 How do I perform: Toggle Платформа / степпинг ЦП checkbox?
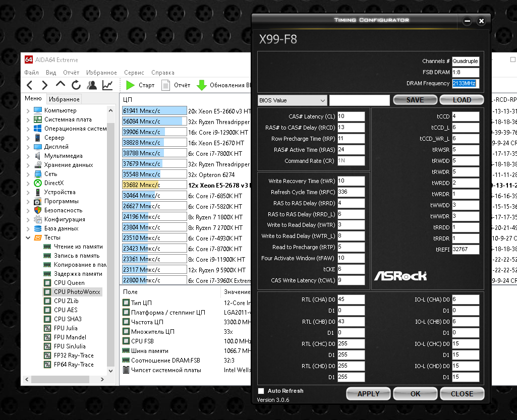tap(126, 312)
